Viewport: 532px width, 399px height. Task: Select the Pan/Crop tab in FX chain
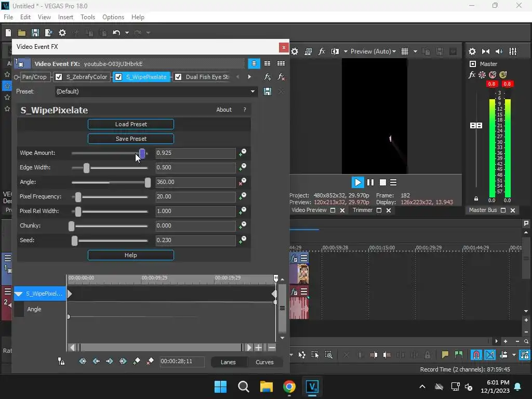pos(34,77)
